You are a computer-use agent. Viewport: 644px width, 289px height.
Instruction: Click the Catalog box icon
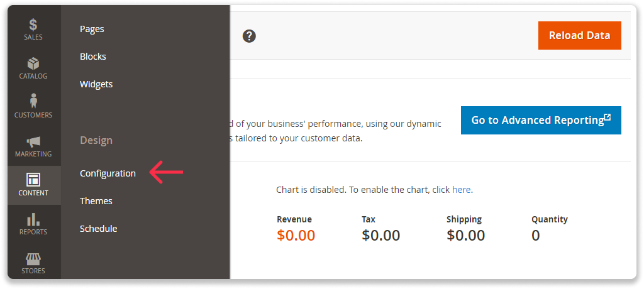[x=33, y=63]
